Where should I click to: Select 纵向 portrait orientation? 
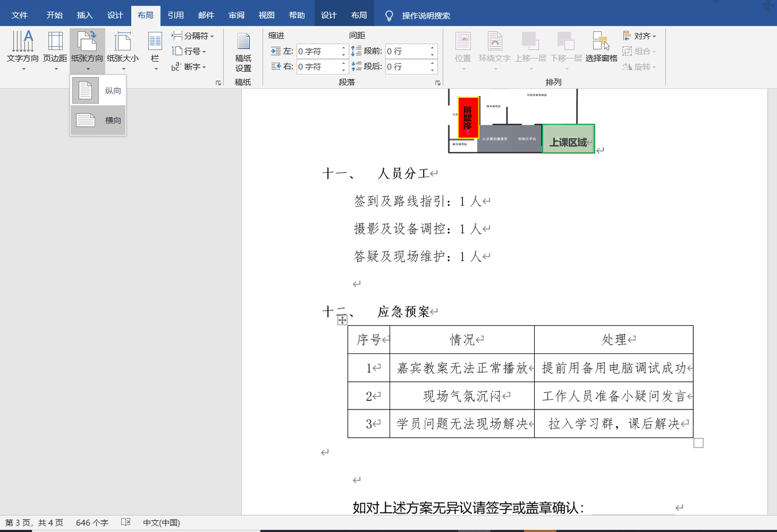(98, 90)
